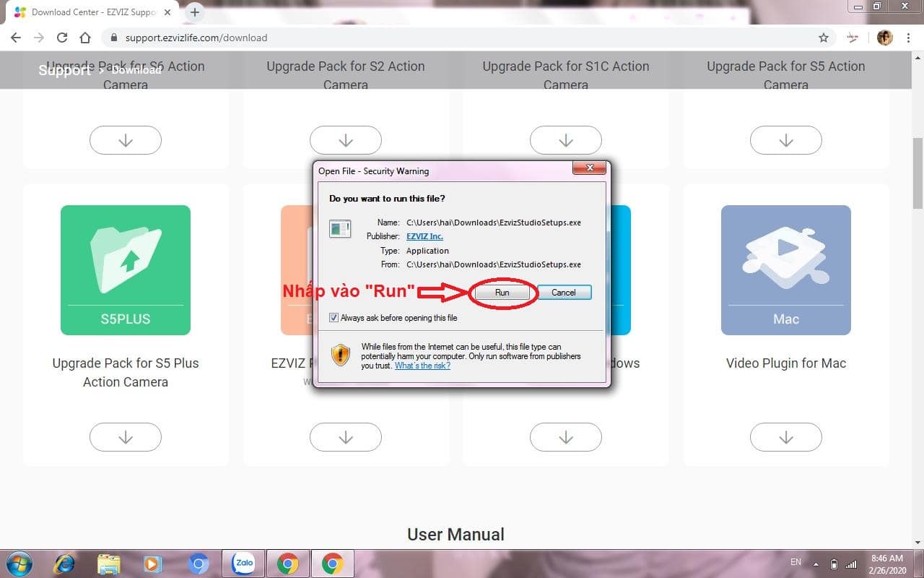Restore down the Chrome window
This screenshot has height=578, width=924.
pyautogui.click(x=876, y=6)
